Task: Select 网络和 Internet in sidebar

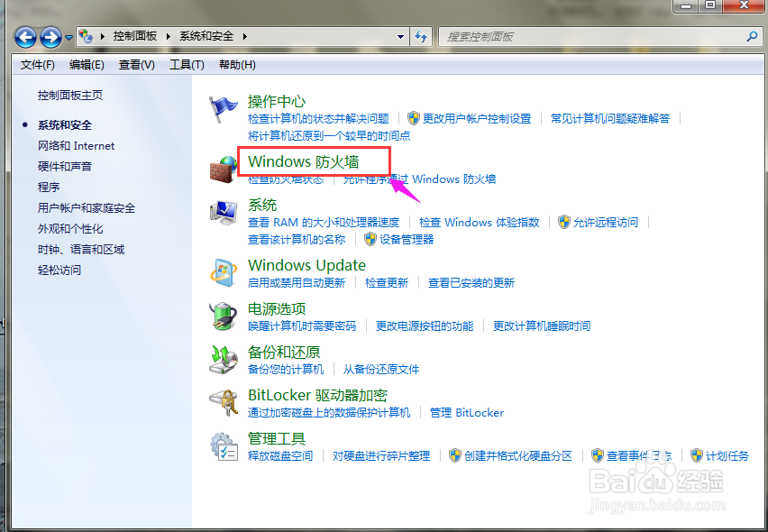Action: (76, 146)
